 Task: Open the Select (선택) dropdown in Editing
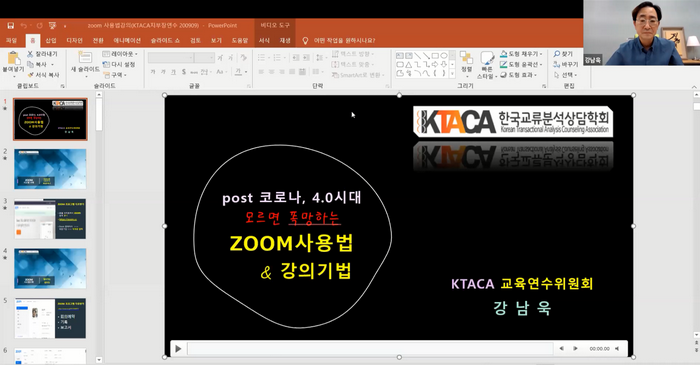(x=565, y=75)
